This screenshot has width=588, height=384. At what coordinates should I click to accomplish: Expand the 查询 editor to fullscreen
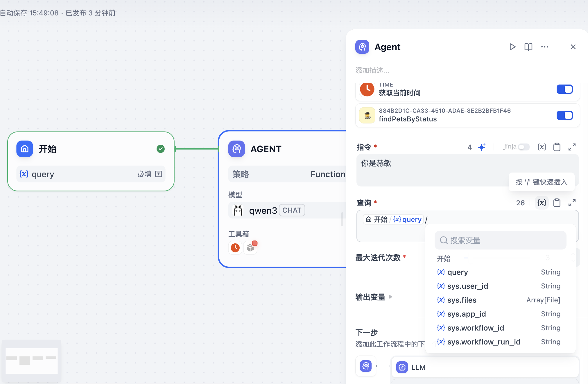[x=572, y=203]
